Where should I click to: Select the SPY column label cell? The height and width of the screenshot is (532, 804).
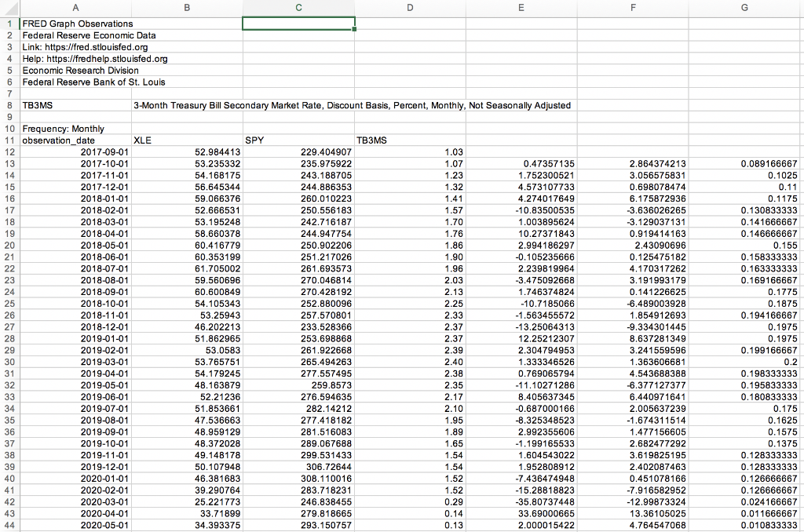tap(298, 140)
